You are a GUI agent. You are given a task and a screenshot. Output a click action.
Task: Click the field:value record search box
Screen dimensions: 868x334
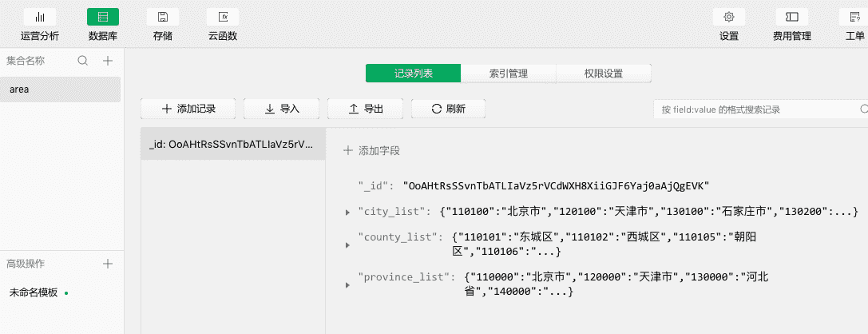tap(755, 109)
